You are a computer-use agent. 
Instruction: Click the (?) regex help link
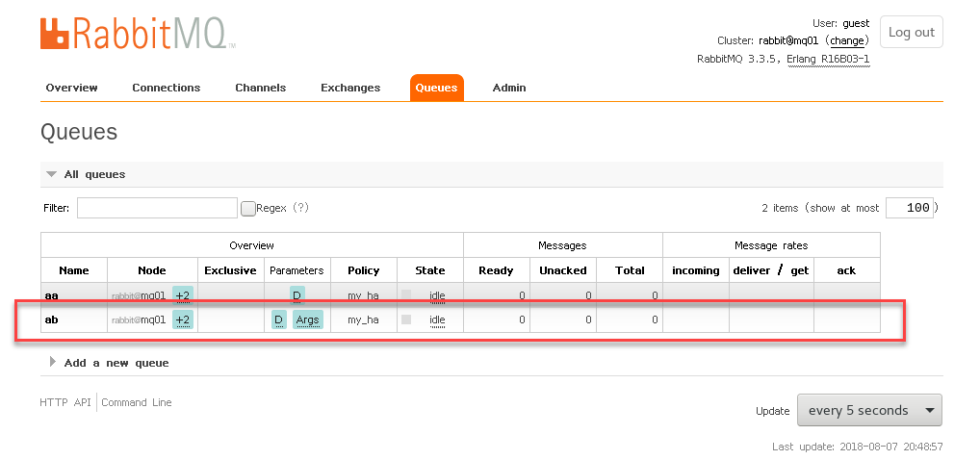pyautogui.click(x=300, y=208)
